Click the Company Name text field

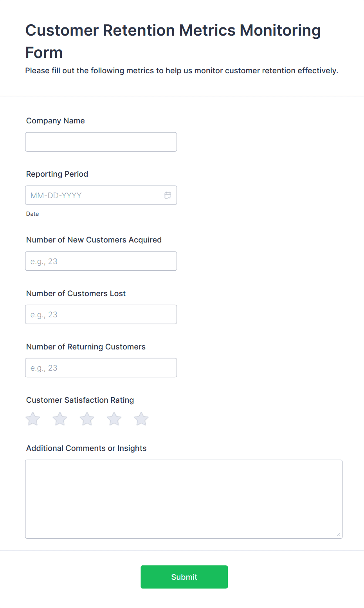pos(101,142)
